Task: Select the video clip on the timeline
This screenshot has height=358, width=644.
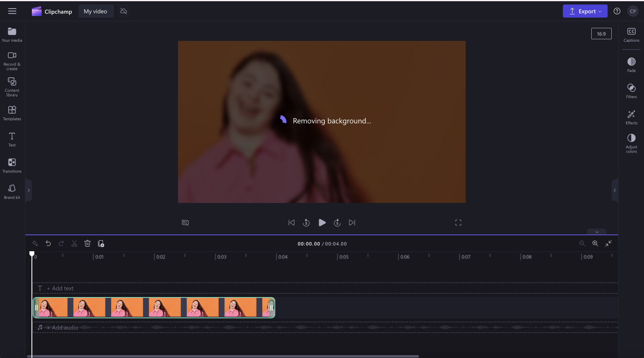Action: [154, 308]
